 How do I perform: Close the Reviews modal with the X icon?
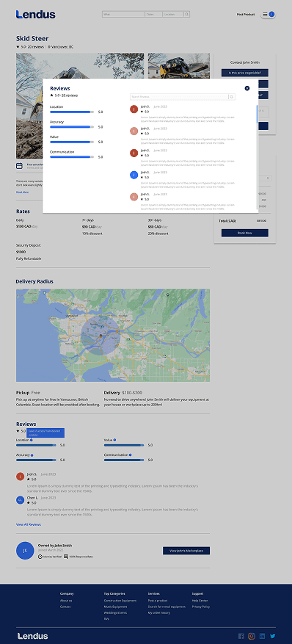pyautogui.click(x=247, y=88)
